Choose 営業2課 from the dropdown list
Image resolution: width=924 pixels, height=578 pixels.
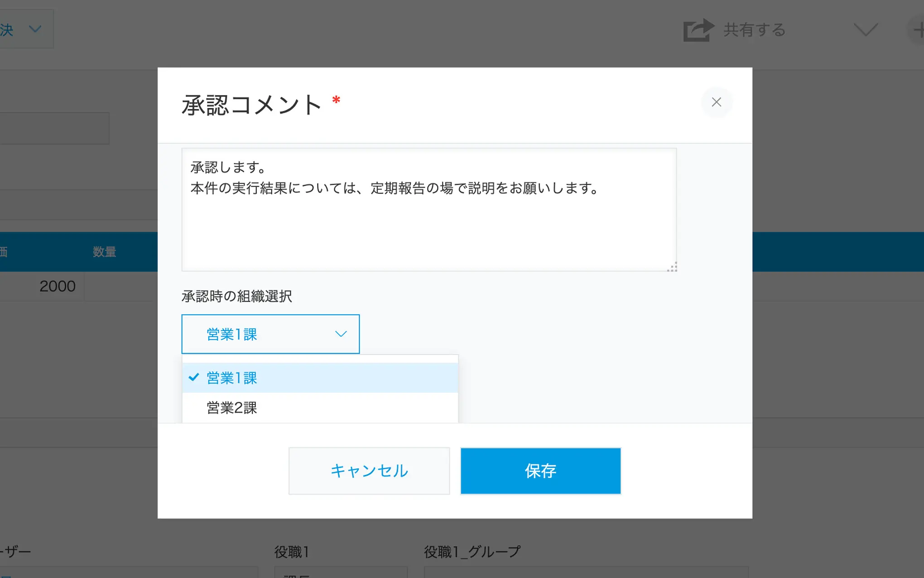[x=320, y=408]
